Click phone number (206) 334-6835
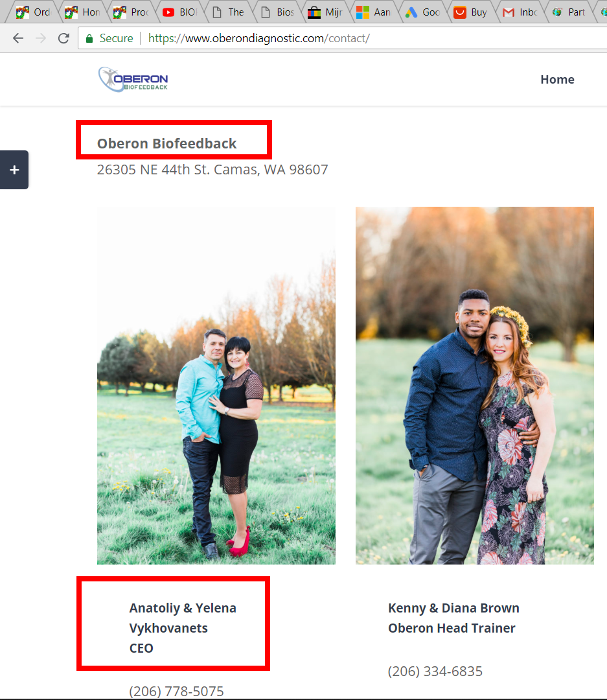 (435, 671)
